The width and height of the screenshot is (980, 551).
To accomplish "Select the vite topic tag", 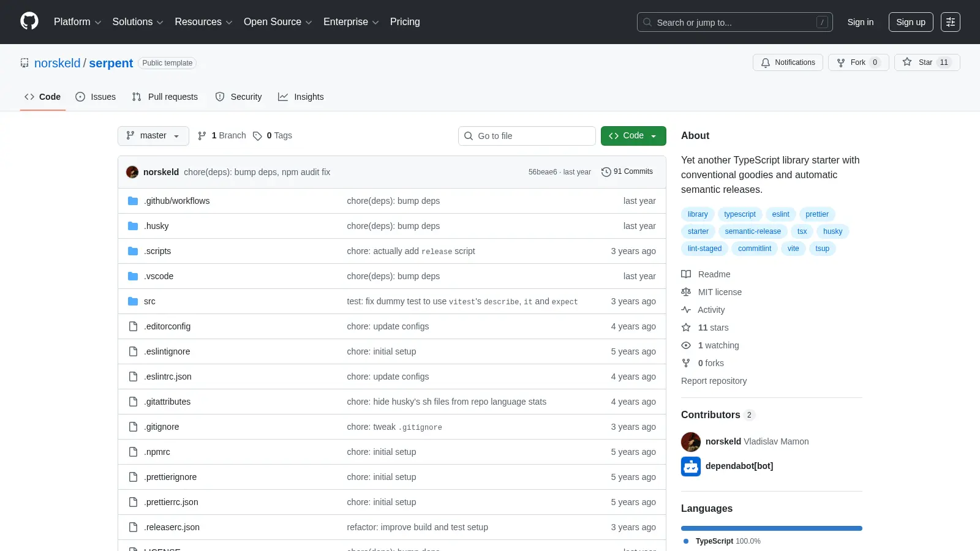I will tap(793, 249).
